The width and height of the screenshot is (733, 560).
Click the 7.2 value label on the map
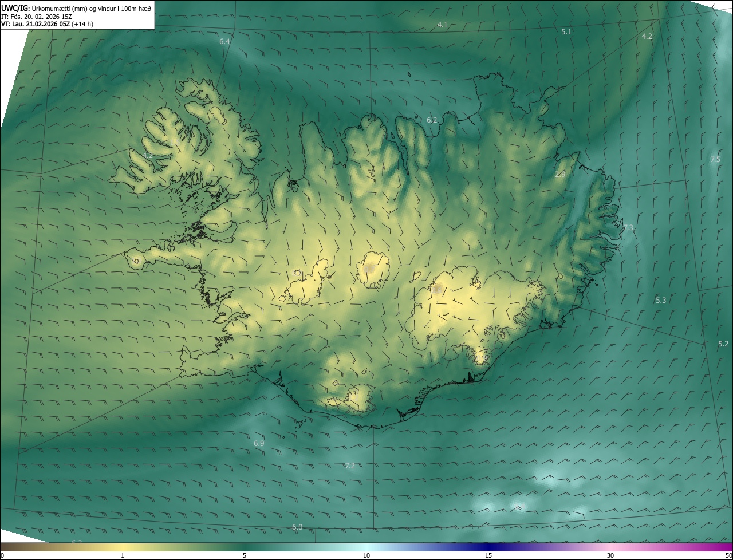(x=349, y=466)
